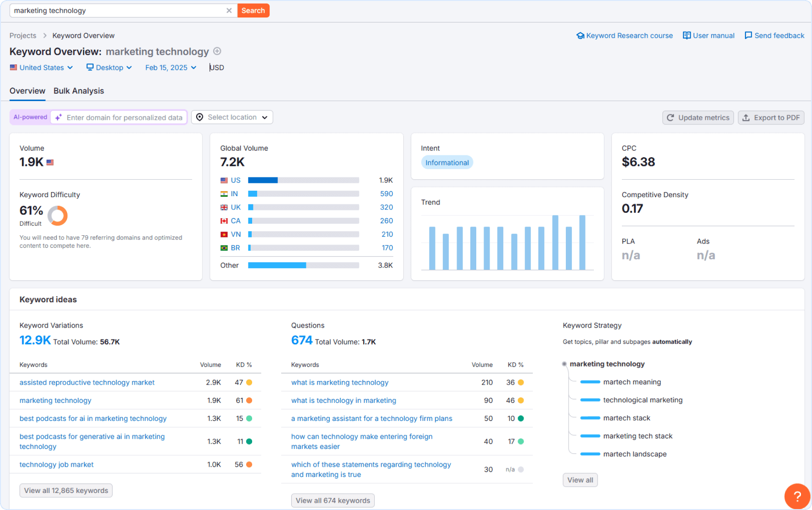Open what is technology in marketing question
The width and height of the screenshot is (812, 510).
pyautogui.click(x=344, y=401)
